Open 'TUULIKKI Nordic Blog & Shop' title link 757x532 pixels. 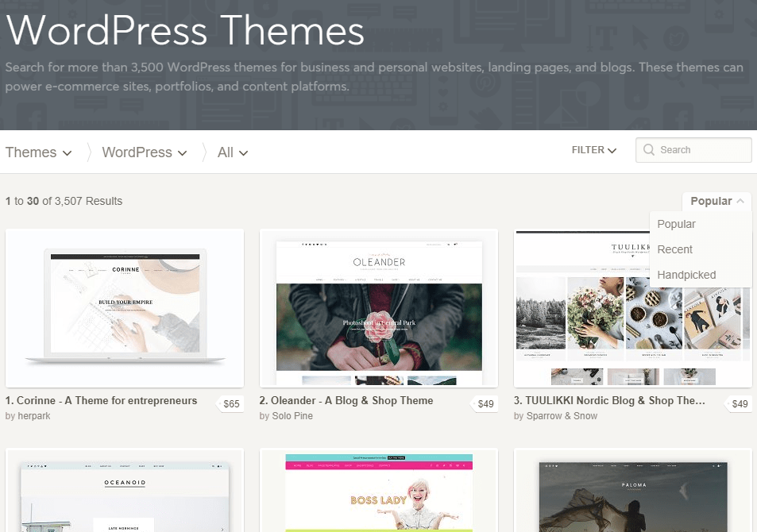(x=609, y=401)
